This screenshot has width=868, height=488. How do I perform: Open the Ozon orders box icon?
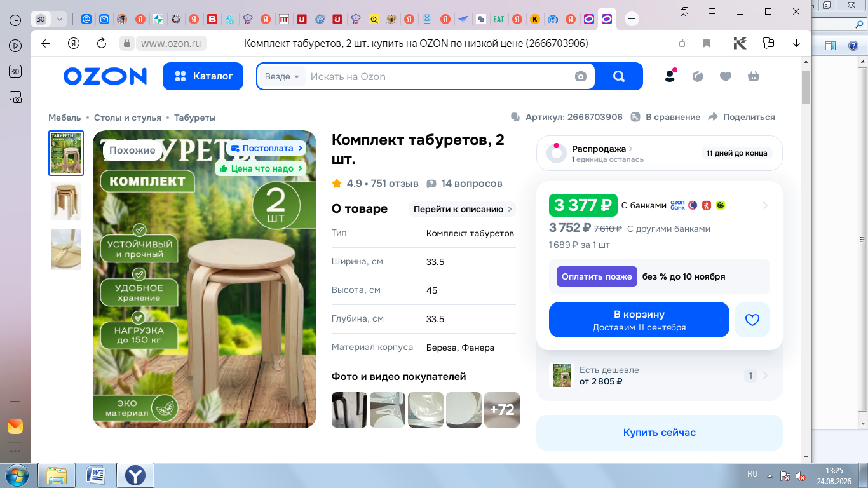[698, 76]
